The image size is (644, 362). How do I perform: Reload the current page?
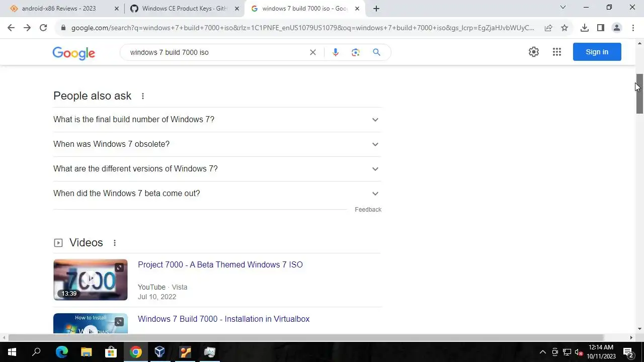(x=43, y=28)
